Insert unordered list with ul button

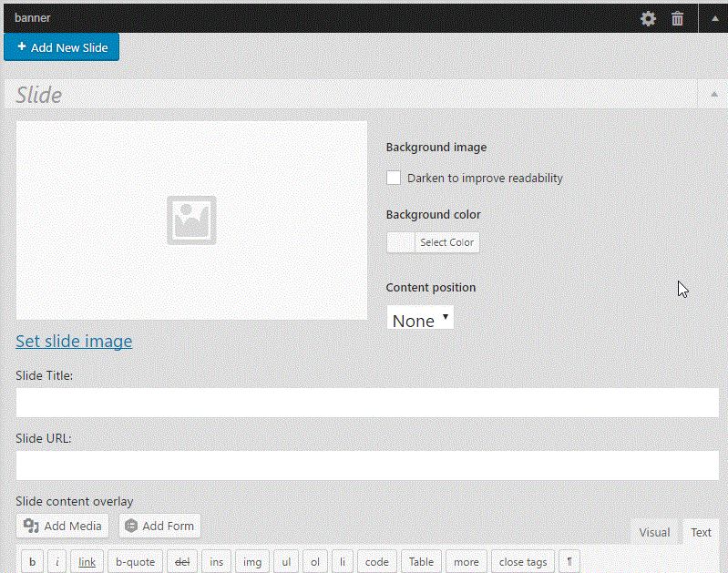click(x=286, y=562)
